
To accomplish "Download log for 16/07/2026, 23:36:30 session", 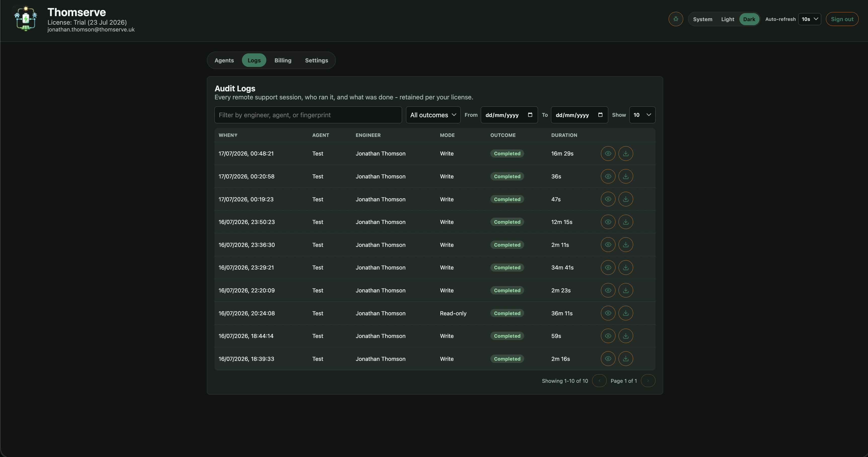I will (625, 245).
